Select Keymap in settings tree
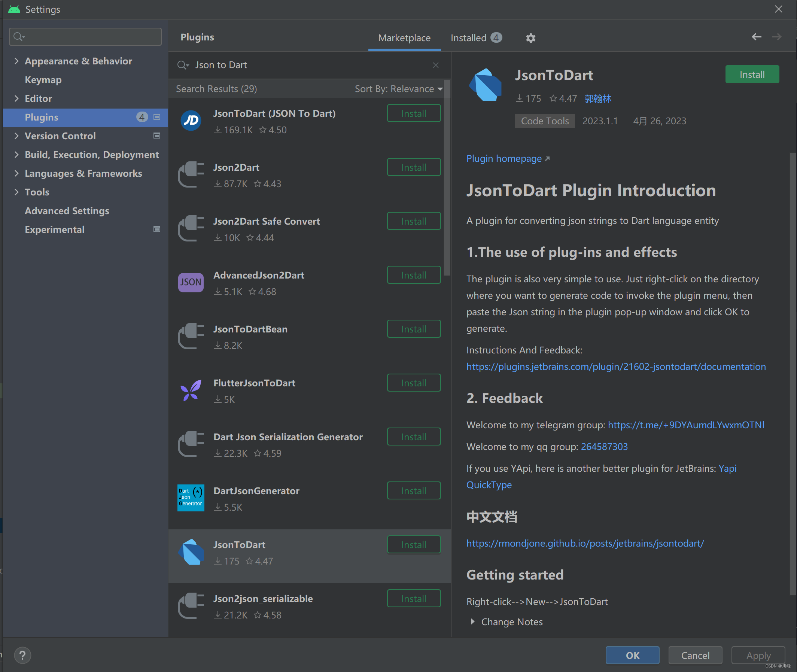The width and height of the screenshot is (797, 672). pos(43,80)
